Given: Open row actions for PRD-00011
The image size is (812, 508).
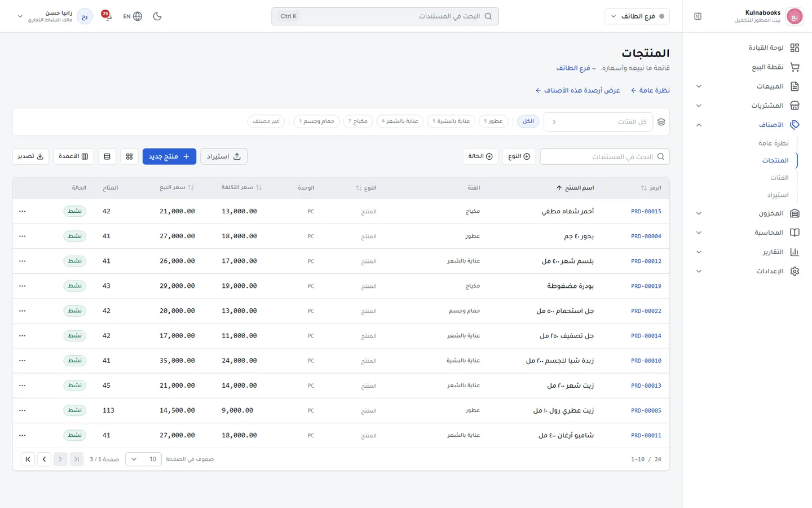Looking at the screenshot, I should pos(23,435).
